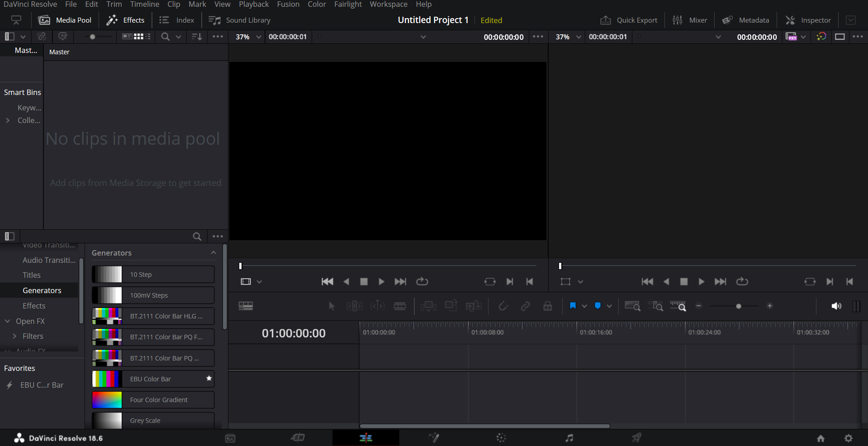Toggle the Linked Selection chain icon
The image size is (868, 446).
(525, 306)
